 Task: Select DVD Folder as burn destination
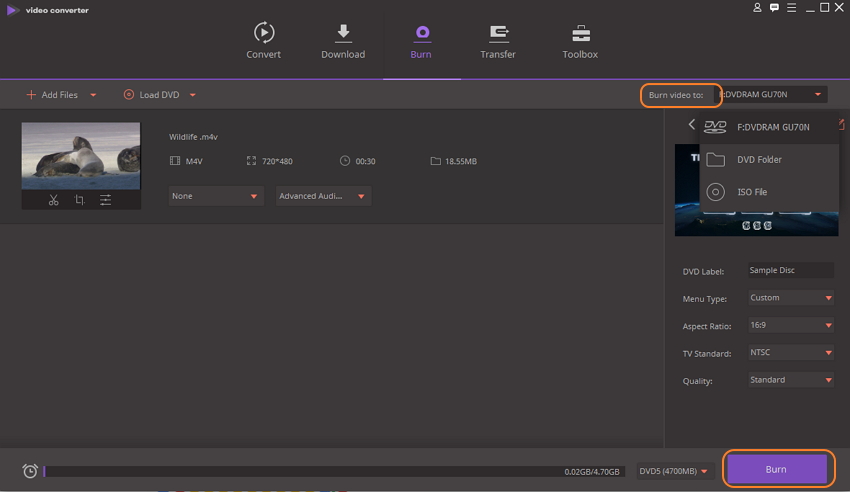pos(758,159)
